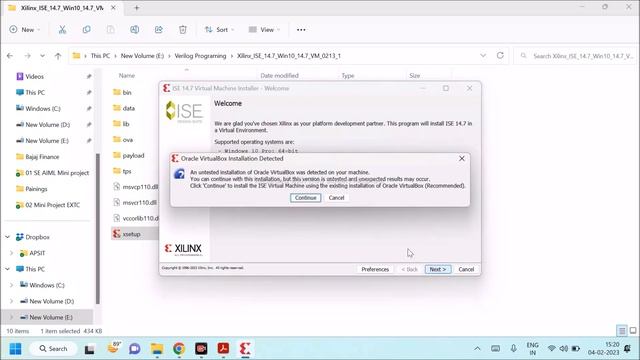Open Painings folder in sidebar
The width and height of the screenshot is (640, 360).
(x=36, y=189)
